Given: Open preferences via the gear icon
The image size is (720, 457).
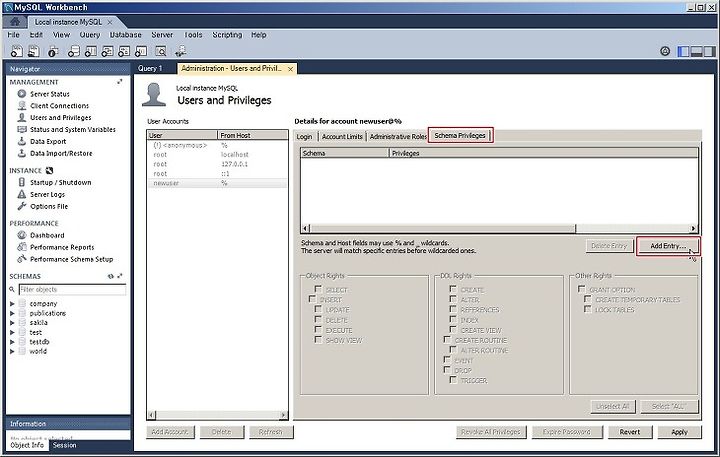Looking at the screenshot, I should coord(665,51).
